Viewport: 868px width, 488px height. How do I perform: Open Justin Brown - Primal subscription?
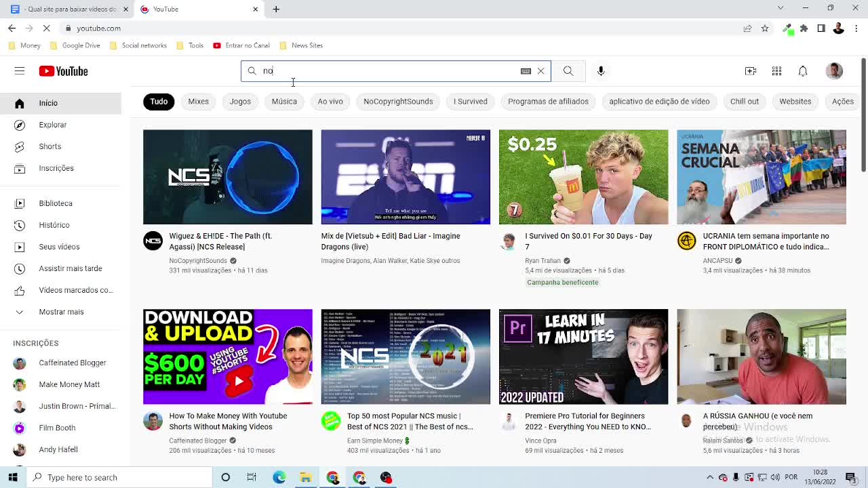tap(60, 406)
